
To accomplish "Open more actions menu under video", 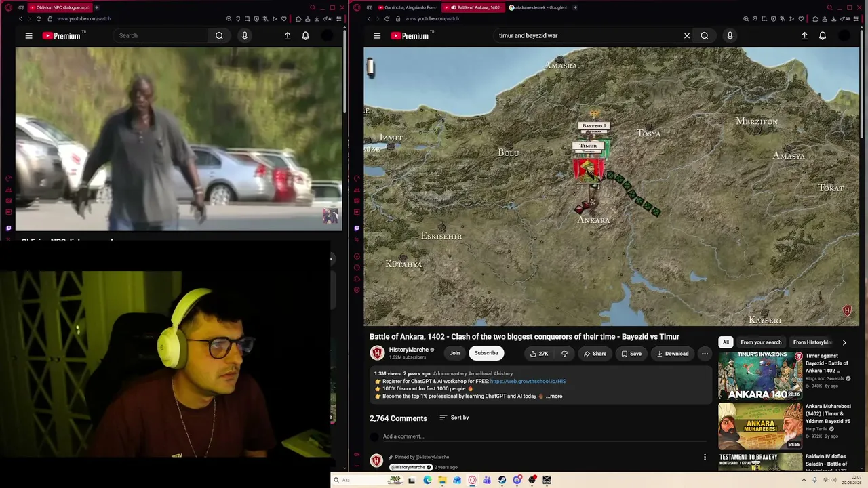I will click(x=705, y=354).
